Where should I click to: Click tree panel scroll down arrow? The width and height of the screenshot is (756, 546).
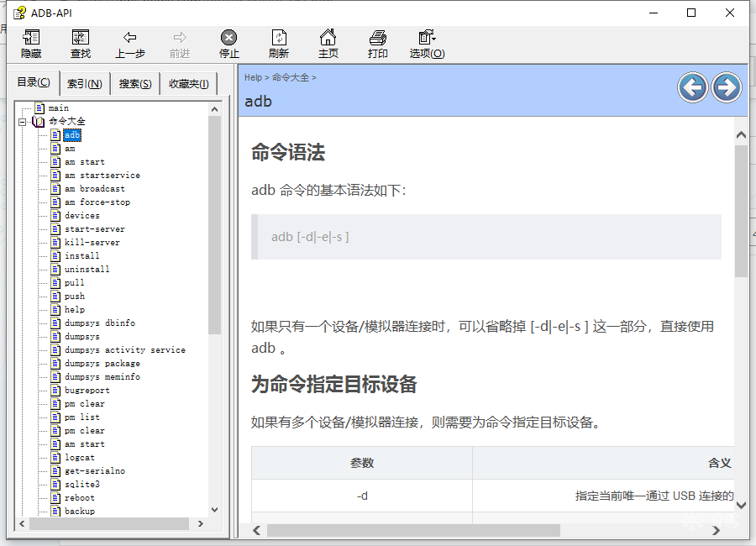(x=214, y=510)
